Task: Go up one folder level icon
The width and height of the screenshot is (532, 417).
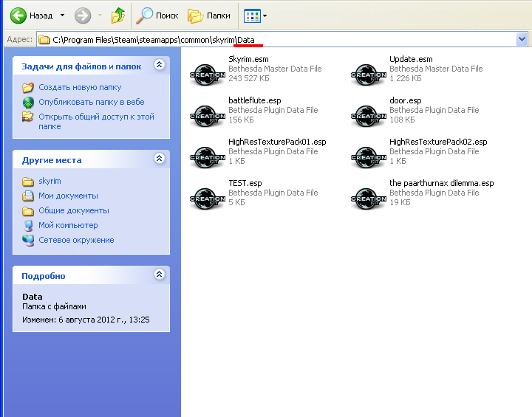Action: pos(118,15)
